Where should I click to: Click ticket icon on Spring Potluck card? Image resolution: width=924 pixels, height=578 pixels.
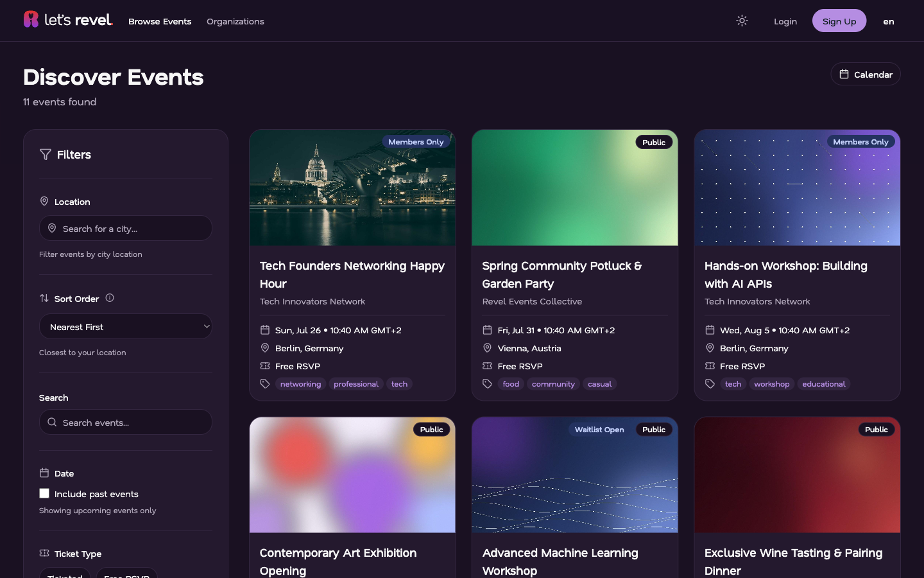pos(488,366)
